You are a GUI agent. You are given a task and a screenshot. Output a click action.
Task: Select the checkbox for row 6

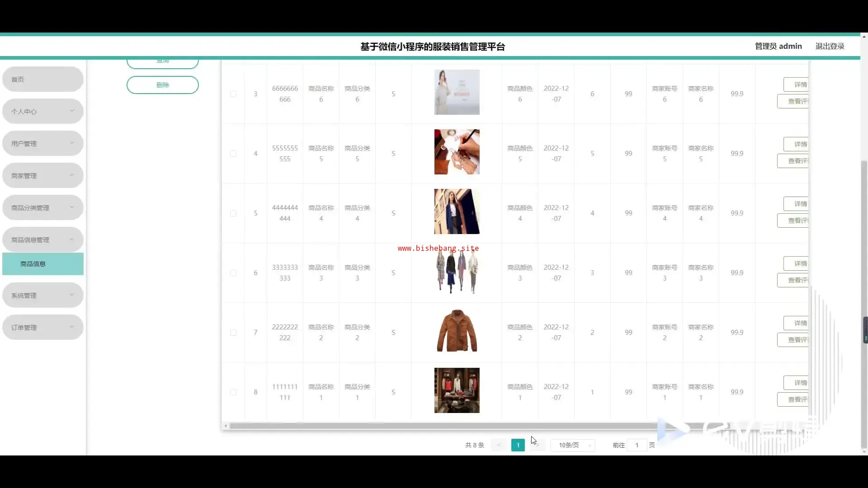(x=233, y=273)
